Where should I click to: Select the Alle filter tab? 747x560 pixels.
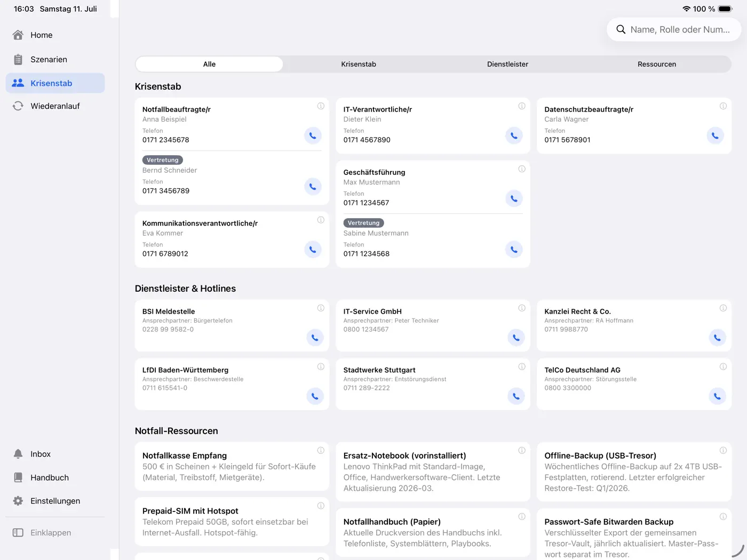209,64
